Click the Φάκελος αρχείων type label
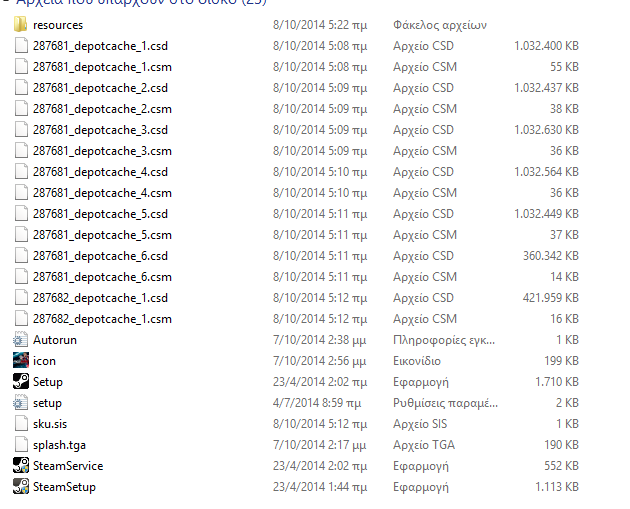This screenshot has width=630, height=509. [x=440, y=25]
